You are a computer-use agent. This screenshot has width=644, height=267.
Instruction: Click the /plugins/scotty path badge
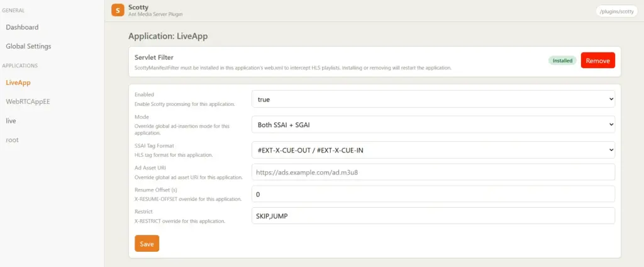click(616, 11)
